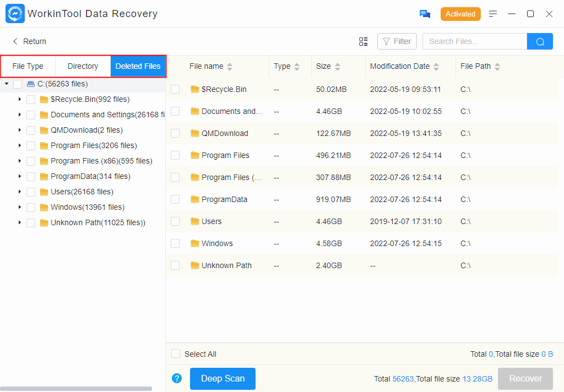Tick the Windows folder row checkbox
The width and height of the screenshot is (564, 392).
(175, 243)
